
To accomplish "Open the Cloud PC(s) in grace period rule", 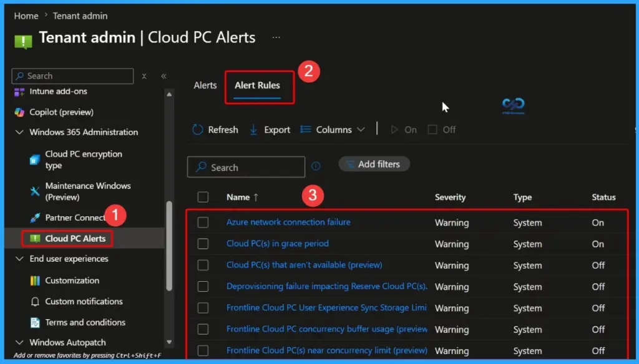I will 278,244.
